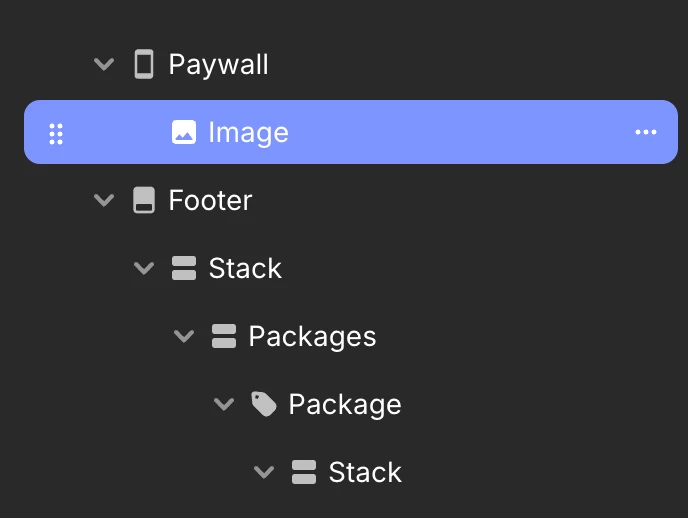
Task: Collapse the Packages chevron
Action: point(184,336)
